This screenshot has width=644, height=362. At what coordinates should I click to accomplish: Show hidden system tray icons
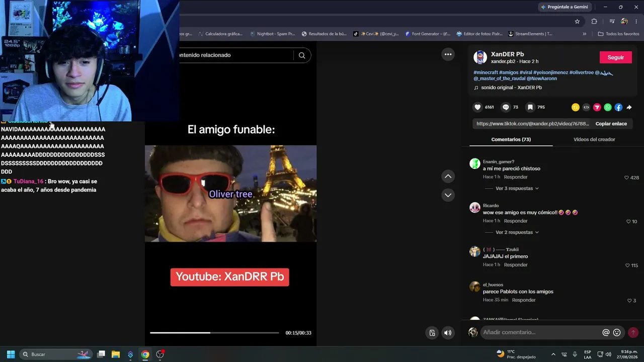click(x=553, y=354)
